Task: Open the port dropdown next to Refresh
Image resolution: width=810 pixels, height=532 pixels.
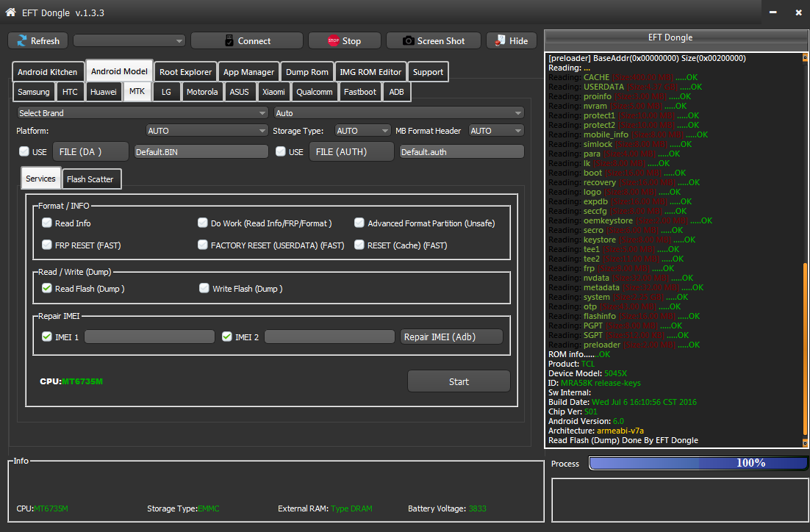Action: (129, 41)
